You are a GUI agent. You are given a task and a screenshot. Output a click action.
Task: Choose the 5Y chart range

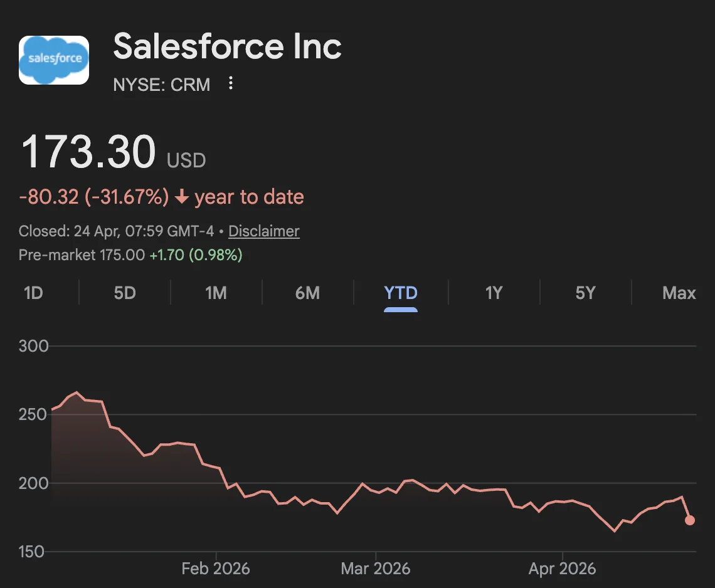click(585, 293)
